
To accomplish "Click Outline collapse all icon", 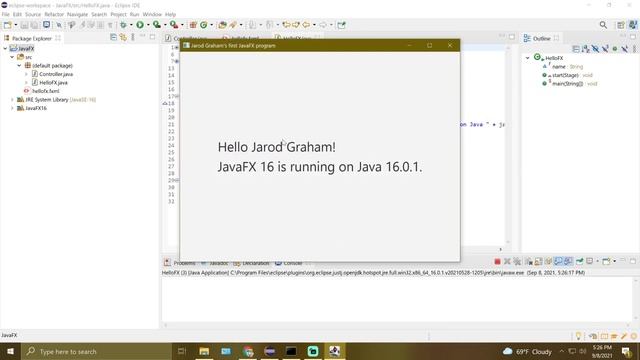I will click(x=576, y=49).
